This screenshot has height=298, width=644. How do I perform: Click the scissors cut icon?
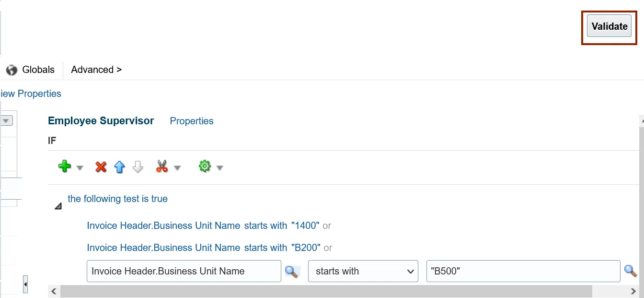pyautogui.click(x=162, y=167)
